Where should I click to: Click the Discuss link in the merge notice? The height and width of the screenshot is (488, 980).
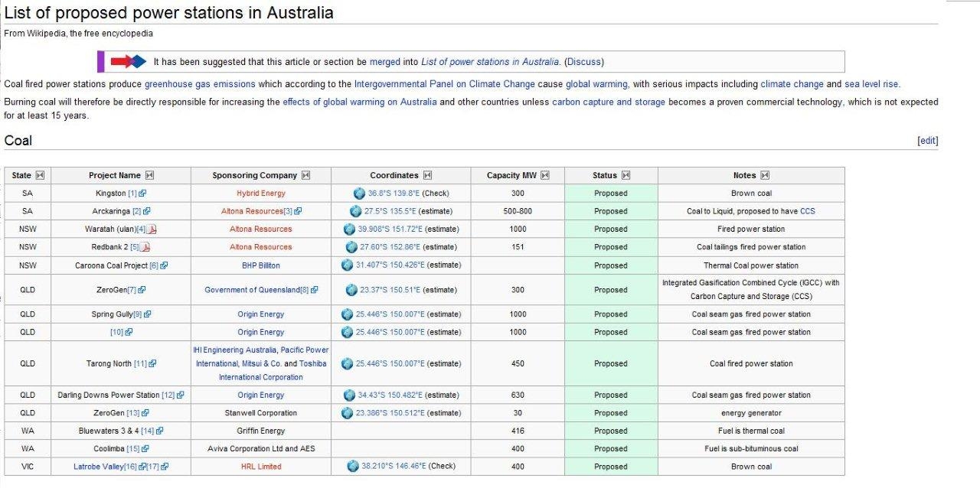coord(583,62)
